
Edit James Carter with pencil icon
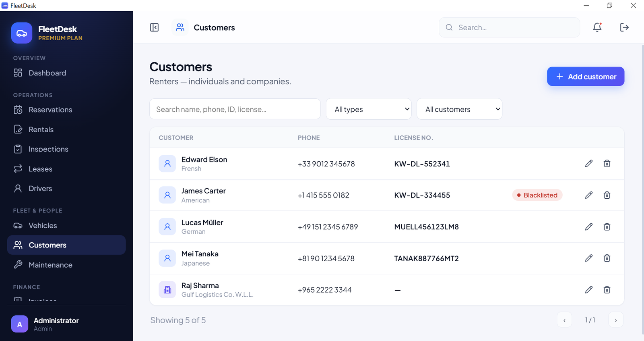click(x=589, y=195)
